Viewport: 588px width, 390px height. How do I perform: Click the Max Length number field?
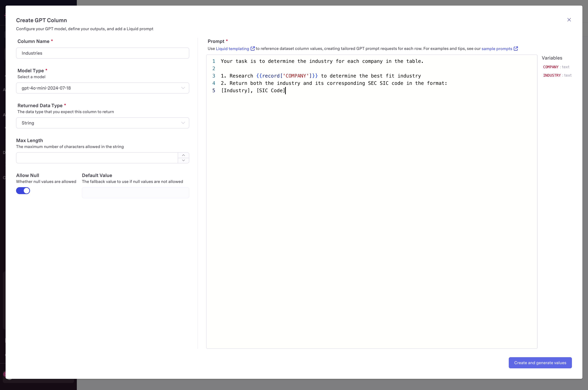click(x=97, y=158)
